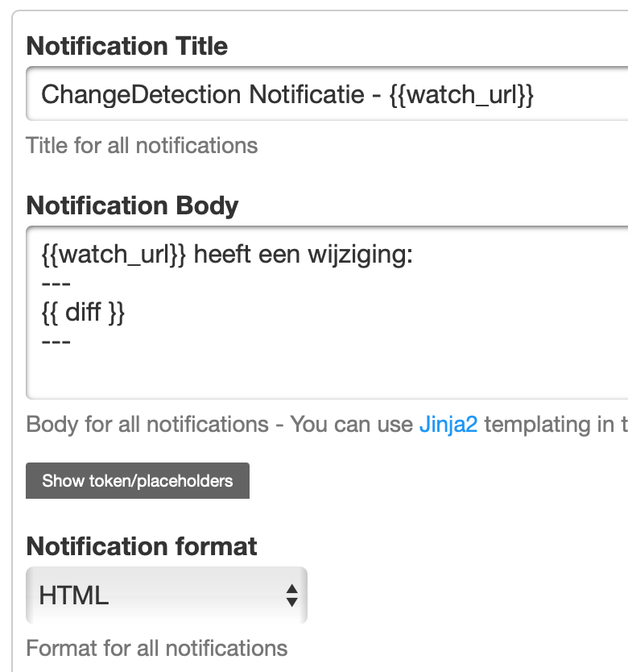Place cursor on the {{ diff }} line

pos(83,313)
